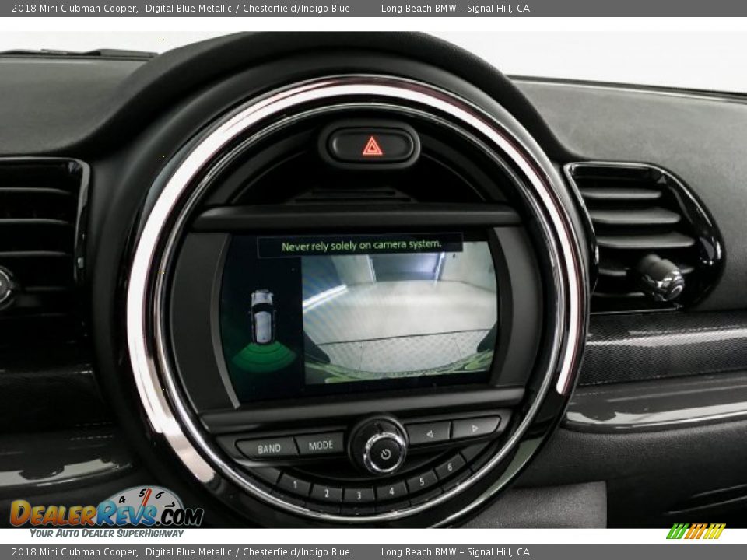Click the DealerRevs.com logo
The height and width of the screenshot is (560, 747).
106,512
